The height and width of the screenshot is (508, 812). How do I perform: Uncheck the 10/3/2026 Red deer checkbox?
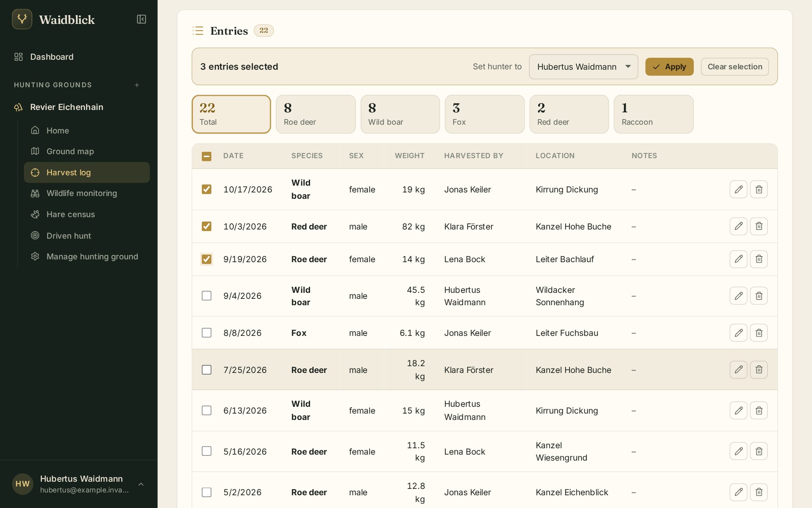[x=207, y=226]
